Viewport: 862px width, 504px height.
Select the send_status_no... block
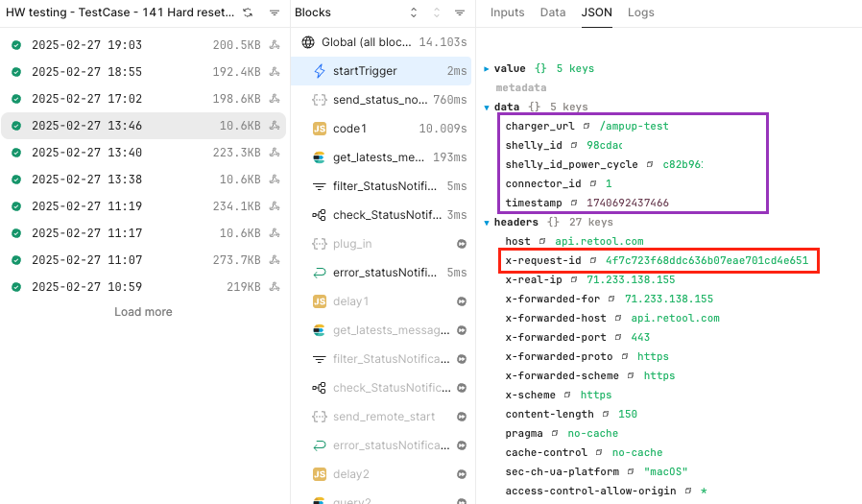[383, 100]
